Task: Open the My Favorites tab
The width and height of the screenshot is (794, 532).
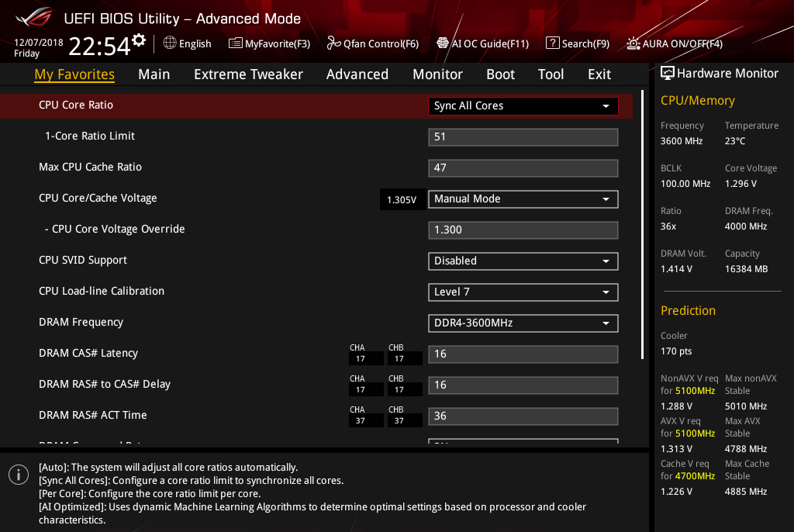Action: [74, 74]
